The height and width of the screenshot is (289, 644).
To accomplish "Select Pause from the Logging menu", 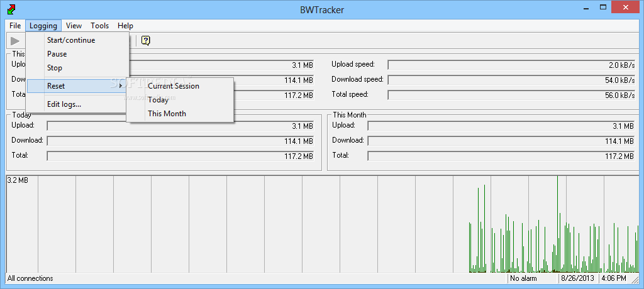I will click(78, 54).
